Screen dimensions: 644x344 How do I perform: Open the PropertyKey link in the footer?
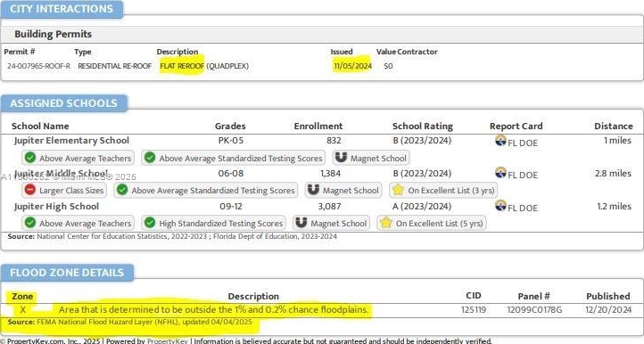(x=167, y=340)
